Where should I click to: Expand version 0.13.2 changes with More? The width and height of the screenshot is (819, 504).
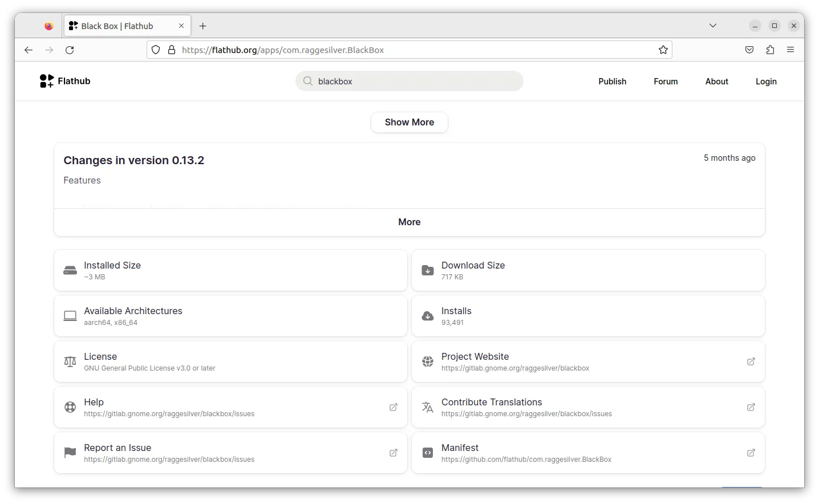click(x=409, y=222)
